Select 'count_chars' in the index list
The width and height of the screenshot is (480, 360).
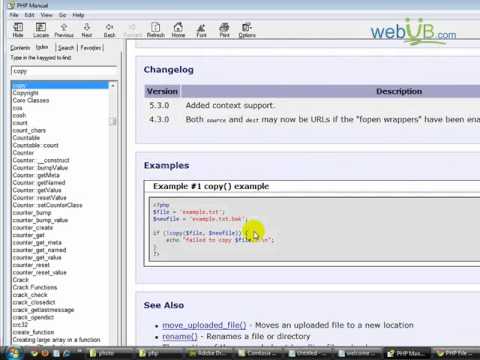click(x=29, y=130)
